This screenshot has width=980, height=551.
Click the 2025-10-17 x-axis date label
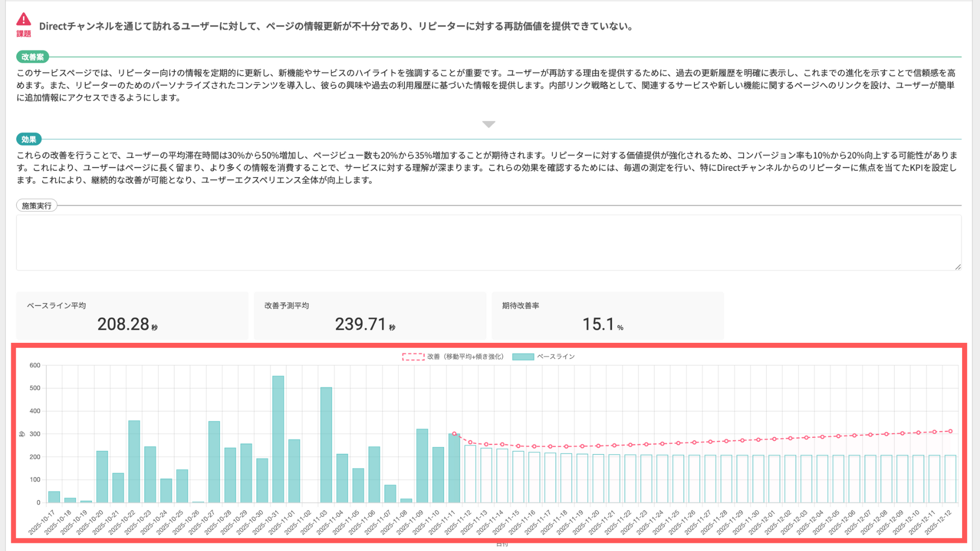tap(42, 522)
